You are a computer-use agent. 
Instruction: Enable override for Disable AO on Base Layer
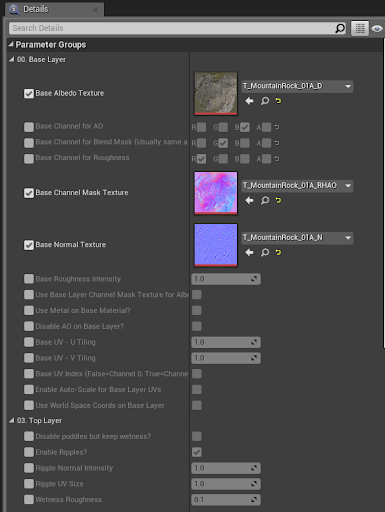coord(29,326)
